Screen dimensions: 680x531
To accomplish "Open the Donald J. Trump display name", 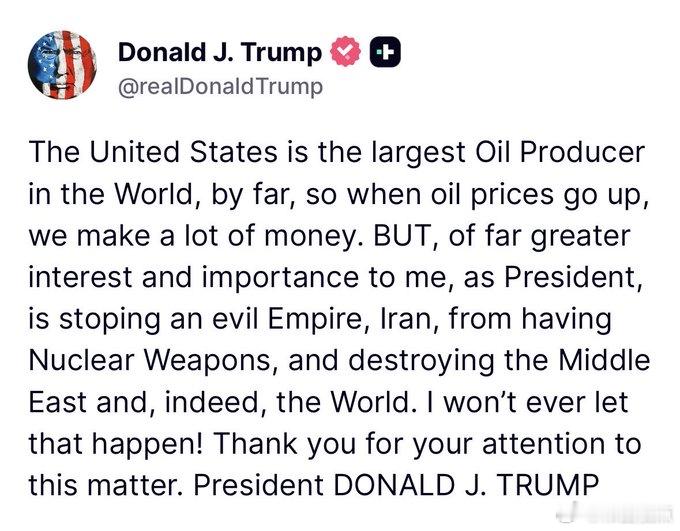I will pos(220,52).
